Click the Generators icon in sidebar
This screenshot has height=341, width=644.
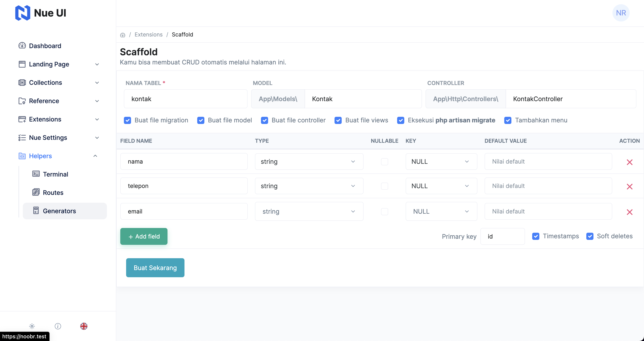(x=36, y=210)
